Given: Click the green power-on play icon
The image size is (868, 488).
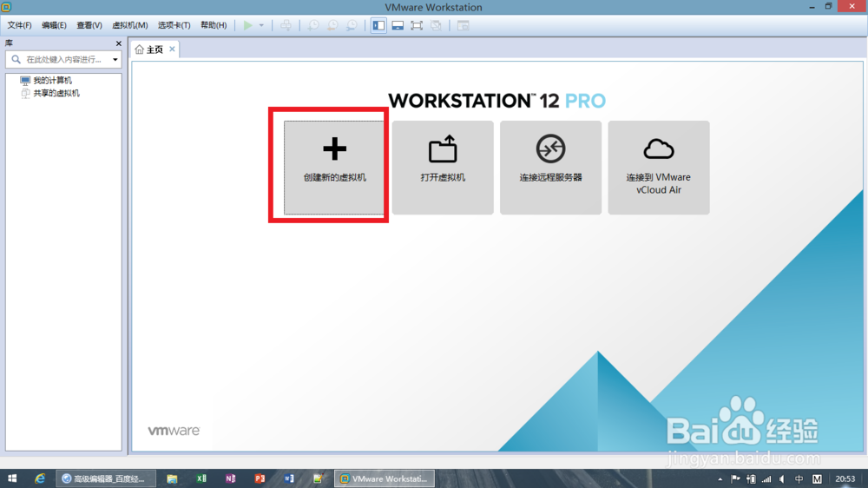Looking at the screenshot, I should click(248, 25).
